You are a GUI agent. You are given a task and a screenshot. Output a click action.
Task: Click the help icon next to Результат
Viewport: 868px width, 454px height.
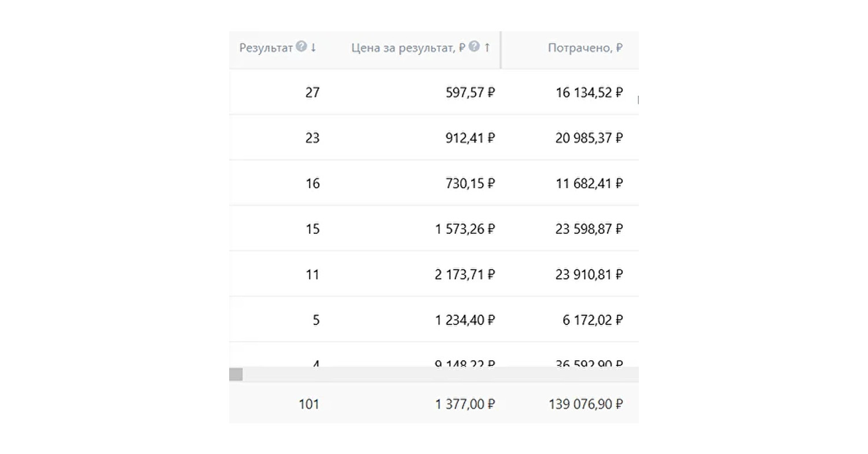tap(301, 47)
